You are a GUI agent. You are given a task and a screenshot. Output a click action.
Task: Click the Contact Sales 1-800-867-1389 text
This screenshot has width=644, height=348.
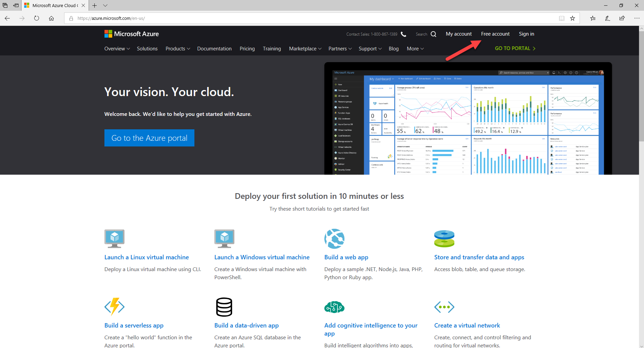click(x=372, y=34)
